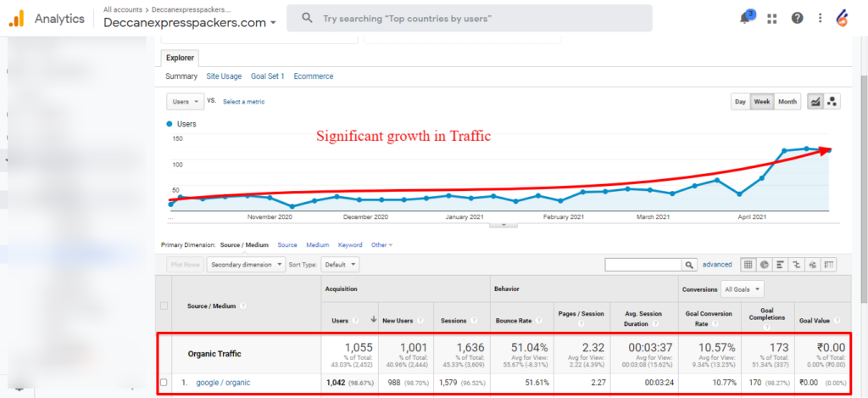The width and height of the screenshot is (868, 398).
Task: Choose Medium as the primary dimension
Action: 318,245
